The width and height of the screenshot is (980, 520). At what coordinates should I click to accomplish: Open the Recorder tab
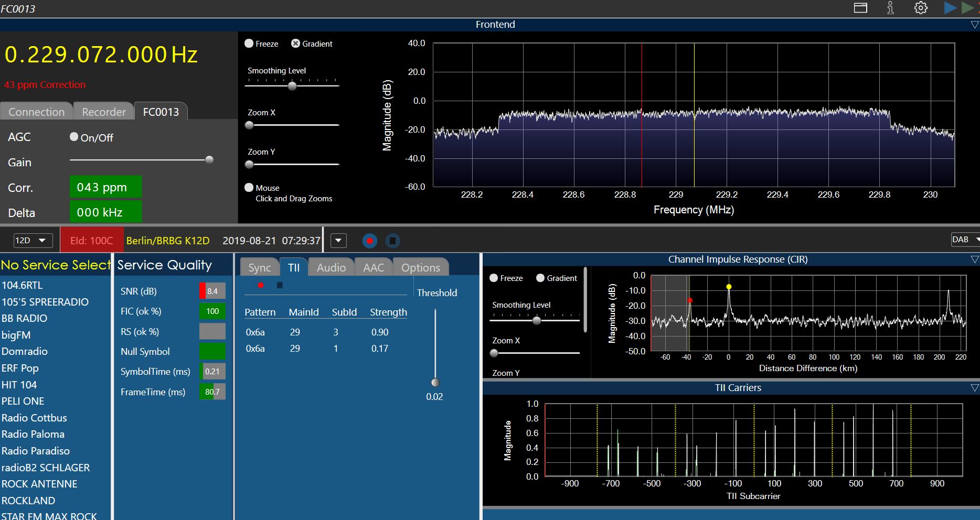[x=103, y=112]
